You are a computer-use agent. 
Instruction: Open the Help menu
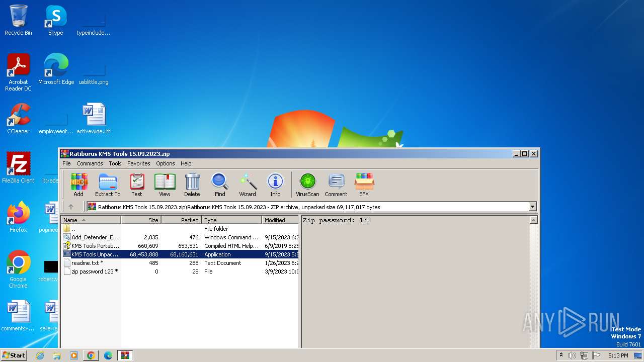[186, 163]
